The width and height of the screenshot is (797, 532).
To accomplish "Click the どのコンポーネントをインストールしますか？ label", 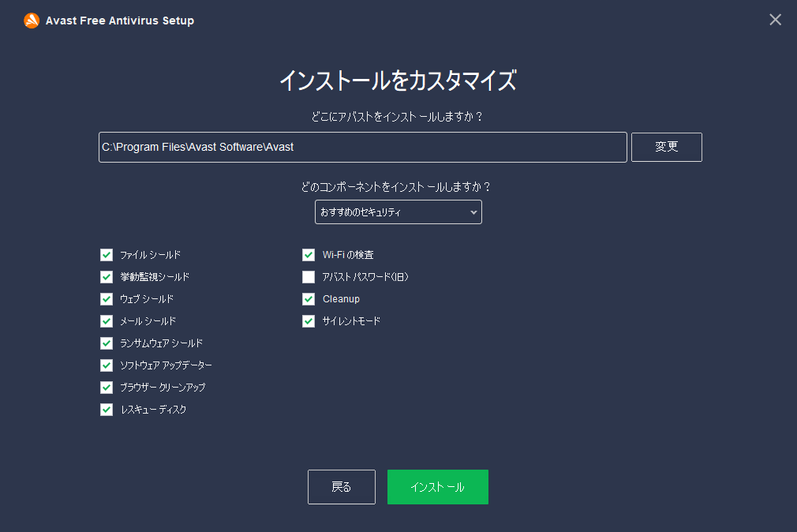I will pos(396,187).
